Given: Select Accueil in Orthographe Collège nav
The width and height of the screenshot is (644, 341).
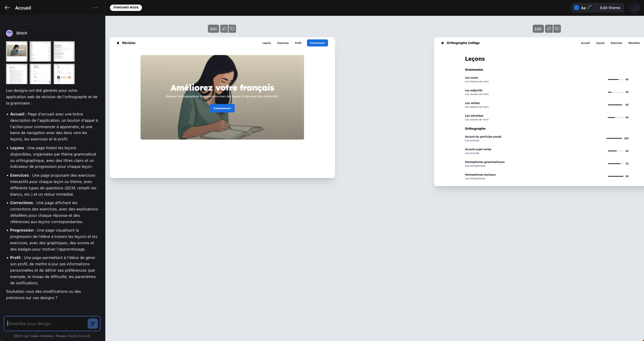Looking at the screenshot, I should click(585, 43).
